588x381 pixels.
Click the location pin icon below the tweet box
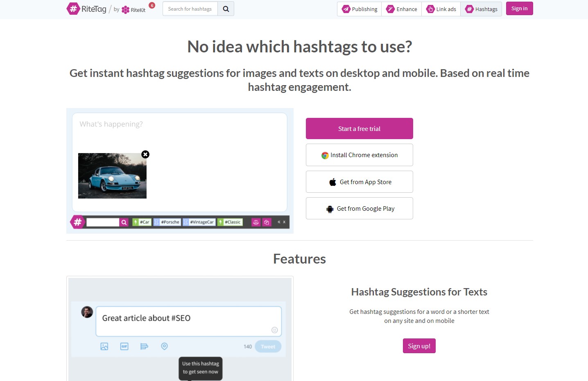(x=164, y=346)
